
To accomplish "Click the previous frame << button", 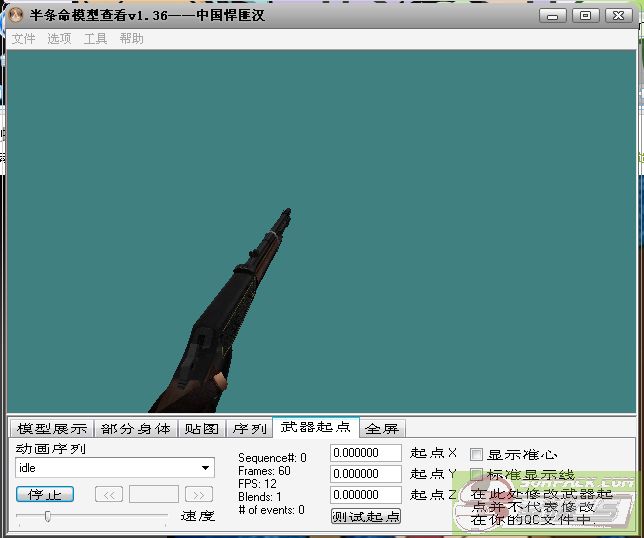I will coord(109,494).
